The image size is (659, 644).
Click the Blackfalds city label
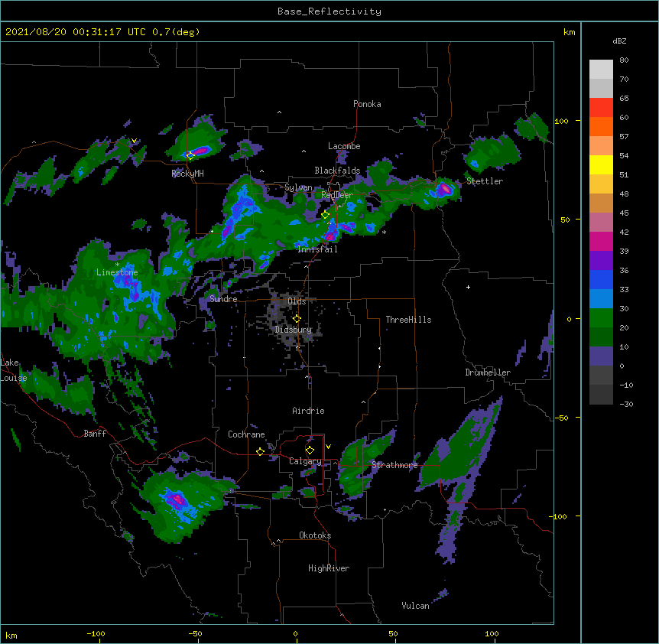[x=337, y=171]
